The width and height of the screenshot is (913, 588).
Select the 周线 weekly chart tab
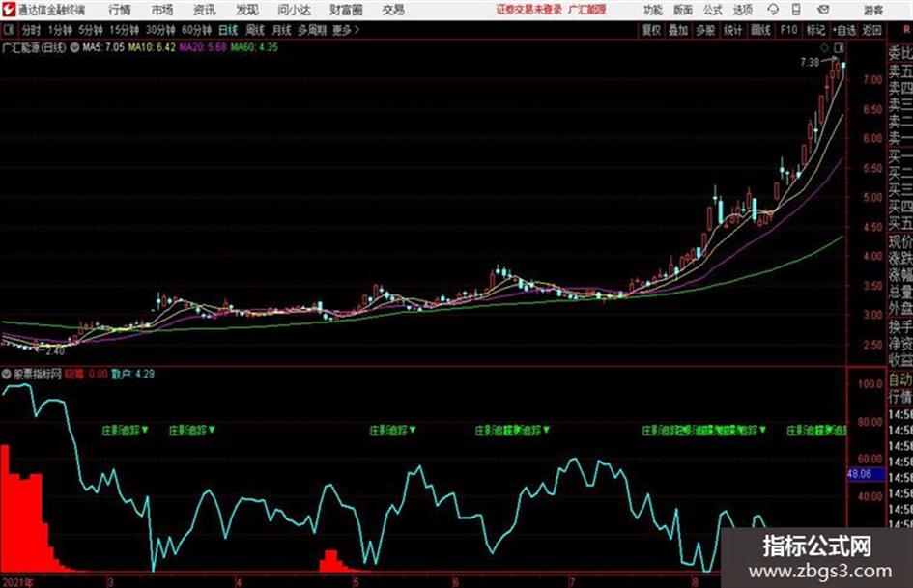255,30
